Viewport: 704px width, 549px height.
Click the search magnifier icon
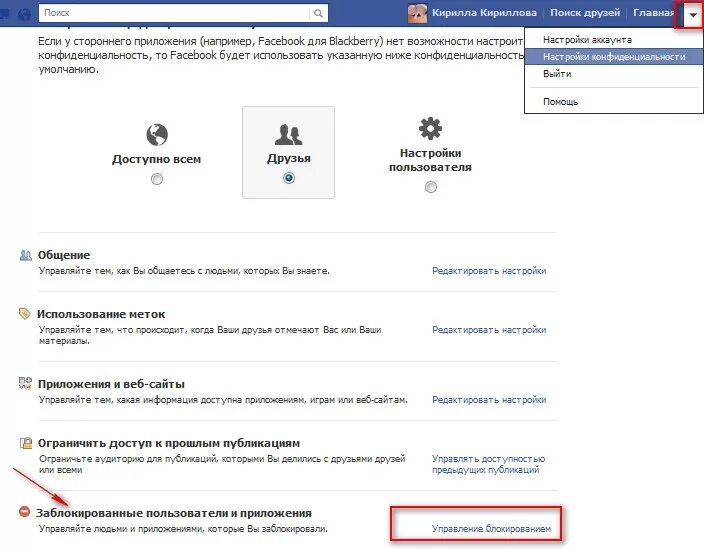(x=318, y=13)
